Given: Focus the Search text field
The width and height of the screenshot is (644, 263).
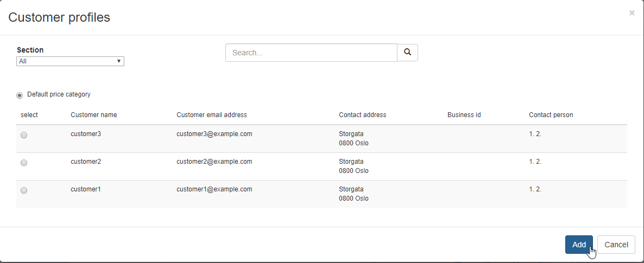Looking at the screenshot, I should click(311, 53).
